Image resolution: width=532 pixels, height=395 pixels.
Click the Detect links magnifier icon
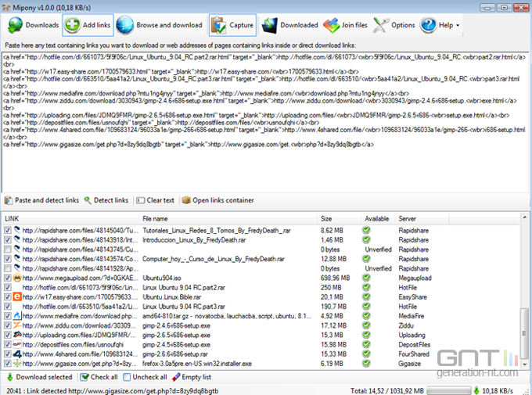coord(88,200)
